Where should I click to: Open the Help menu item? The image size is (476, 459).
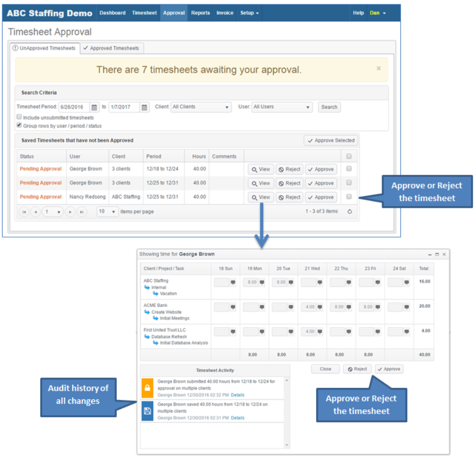358,13
